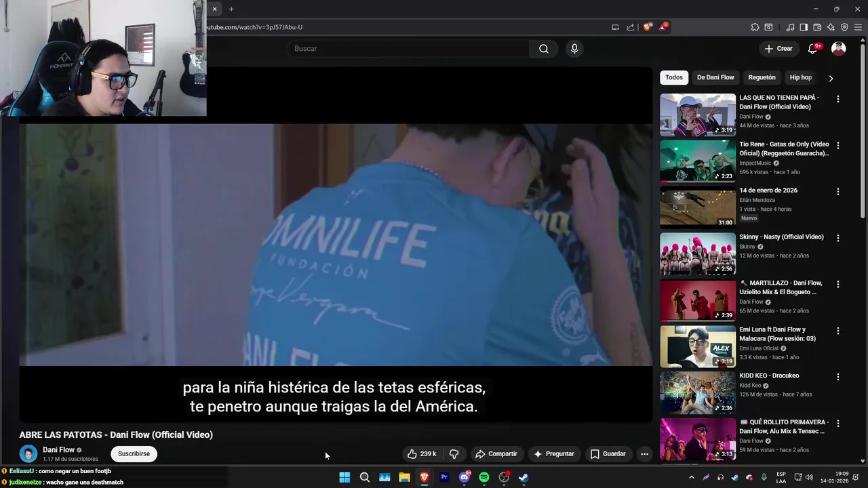Open options for Tio Rene Gatas de Only video
868x488 pixels.
click(x=838, y=145)
